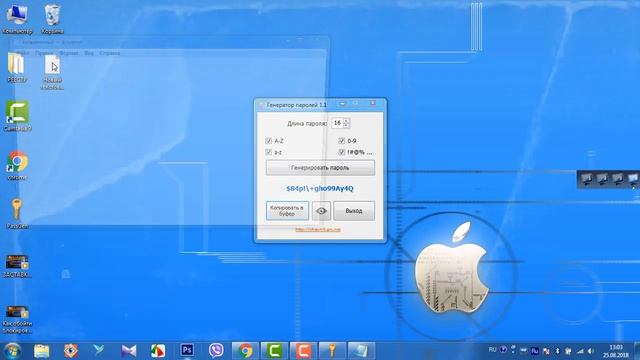Switch to orange Camtasia recorder taskbar icon
This screenshot has height=360, width=640.
pyautogui.click(x=303, y=351)
